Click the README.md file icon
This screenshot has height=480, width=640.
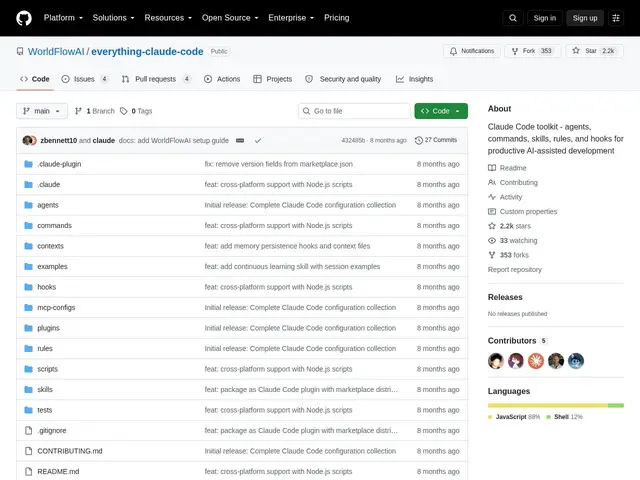[29, 471]
